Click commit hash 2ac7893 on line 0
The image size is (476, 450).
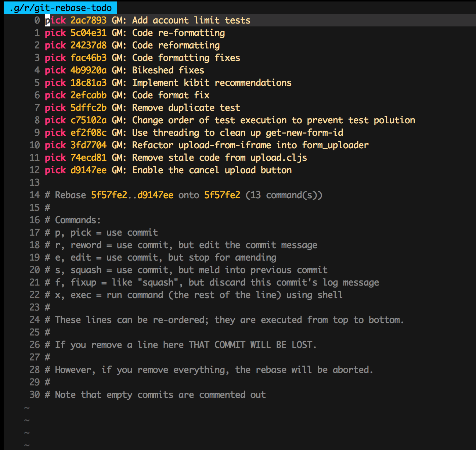(88, 21)
